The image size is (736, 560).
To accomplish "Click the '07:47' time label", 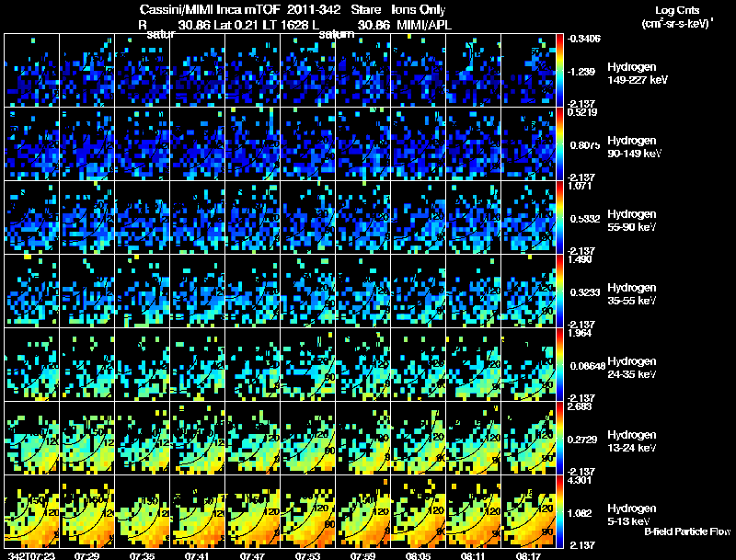I will pos(252,555).
